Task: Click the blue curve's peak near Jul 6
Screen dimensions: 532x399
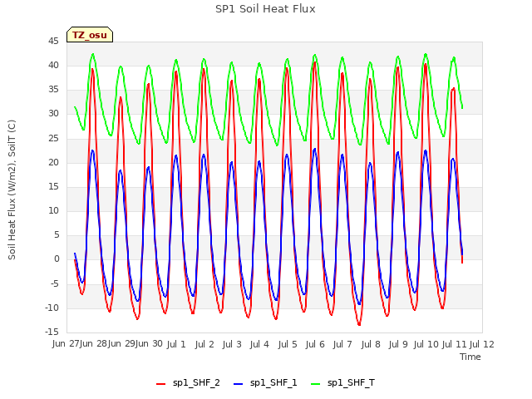Action: pos(314,150)
